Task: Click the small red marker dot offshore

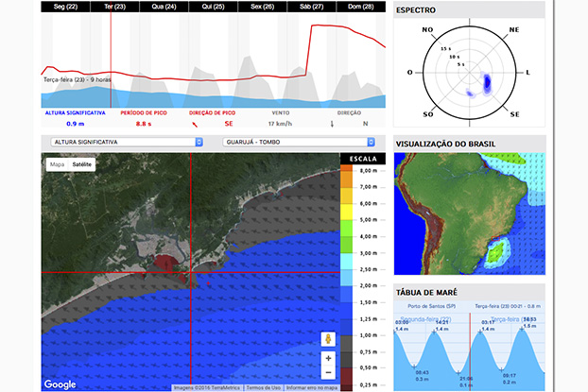Action: [x=209, y=283]
